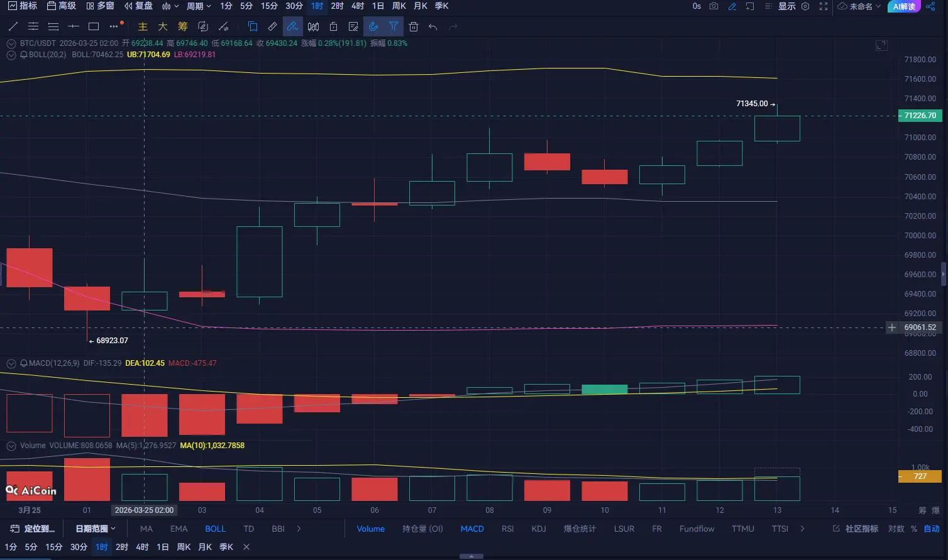Toggle percent scale mode
The height and width of the screenshot is (560, 948).
point(914,529)
